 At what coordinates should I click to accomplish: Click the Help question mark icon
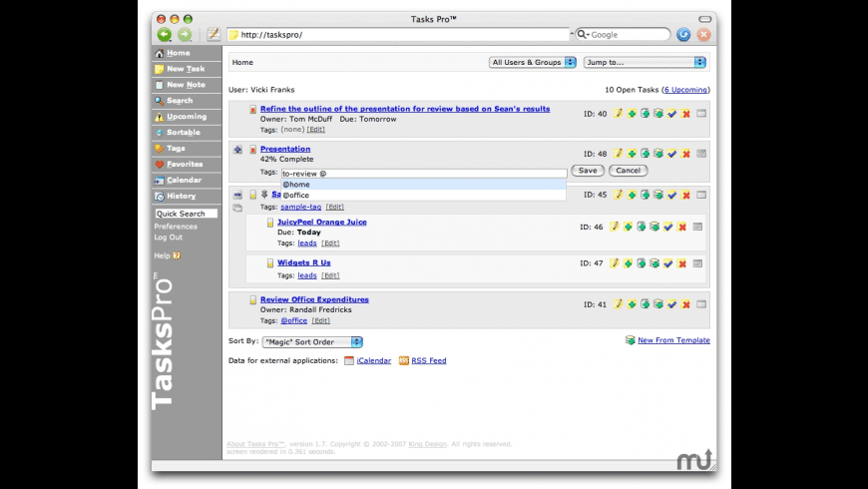tap(177, 255)
